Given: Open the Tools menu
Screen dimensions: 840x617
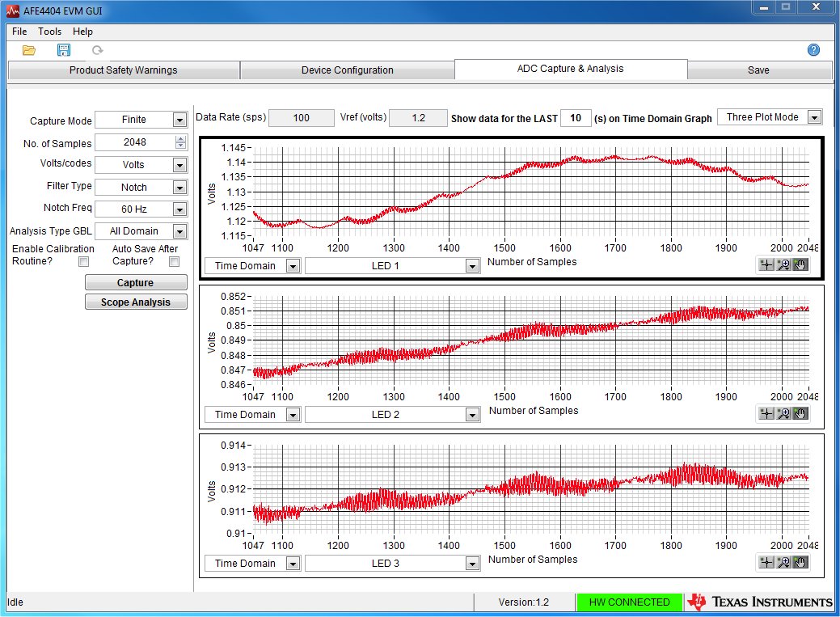Looking at the screenshot, I should pos(49,31).
